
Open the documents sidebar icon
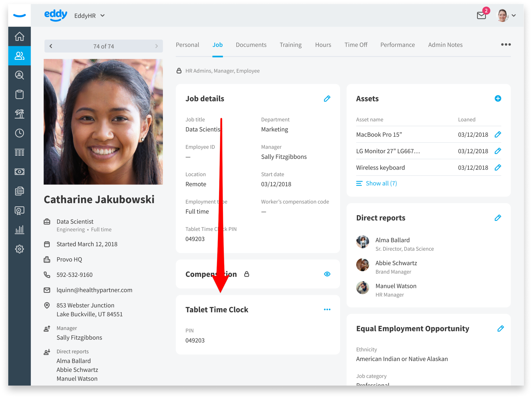[20, 191]
